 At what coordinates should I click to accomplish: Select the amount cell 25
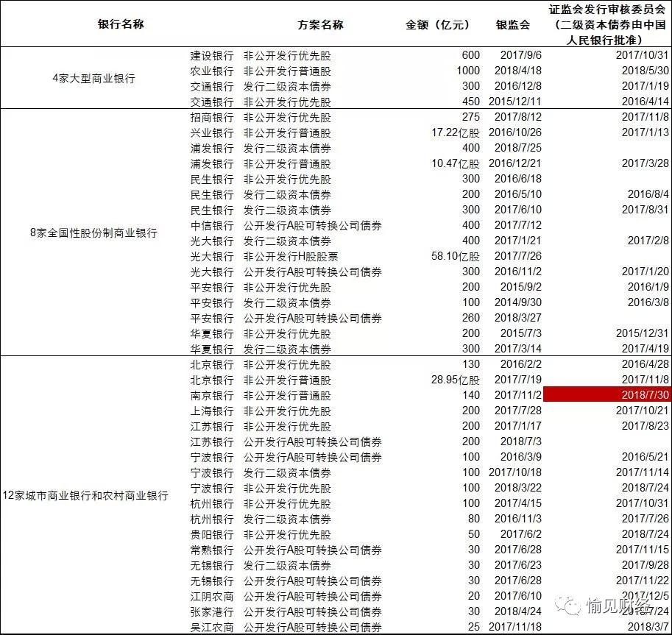[x=473, y=627]
